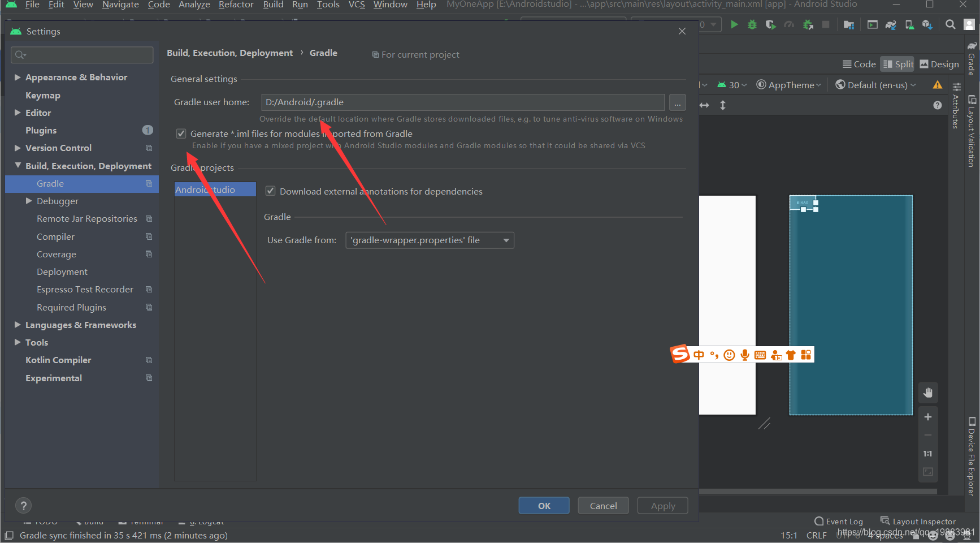Click Cancel button in Settings dialog

click(x=603, y=506)
